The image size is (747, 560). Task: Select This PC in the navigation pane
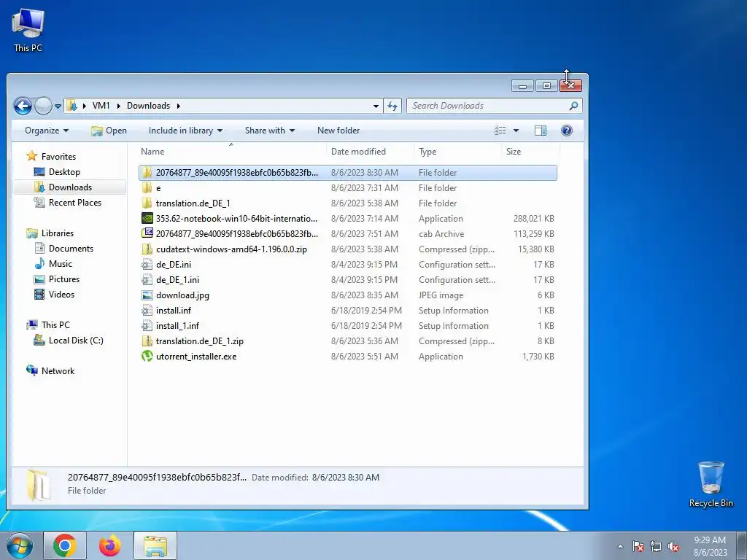coord(49,324)
